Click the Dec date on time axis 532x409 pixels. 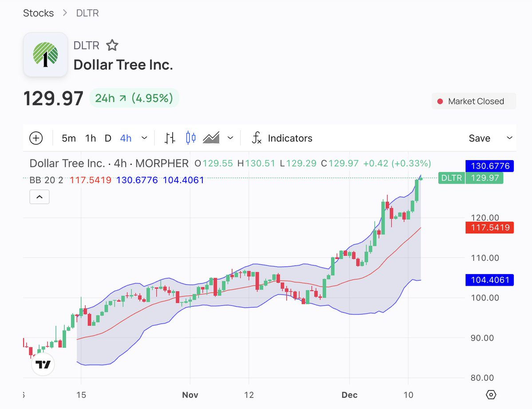point(350,395)
